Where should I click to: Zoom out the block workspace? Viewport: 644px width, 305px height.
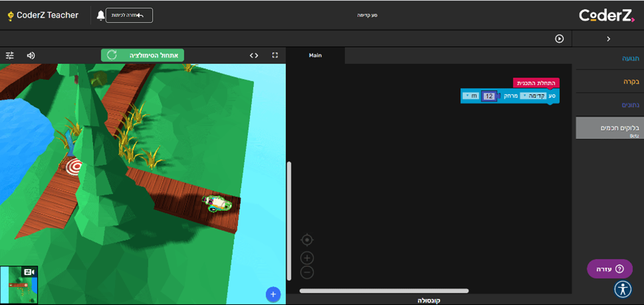click(307, 272)
